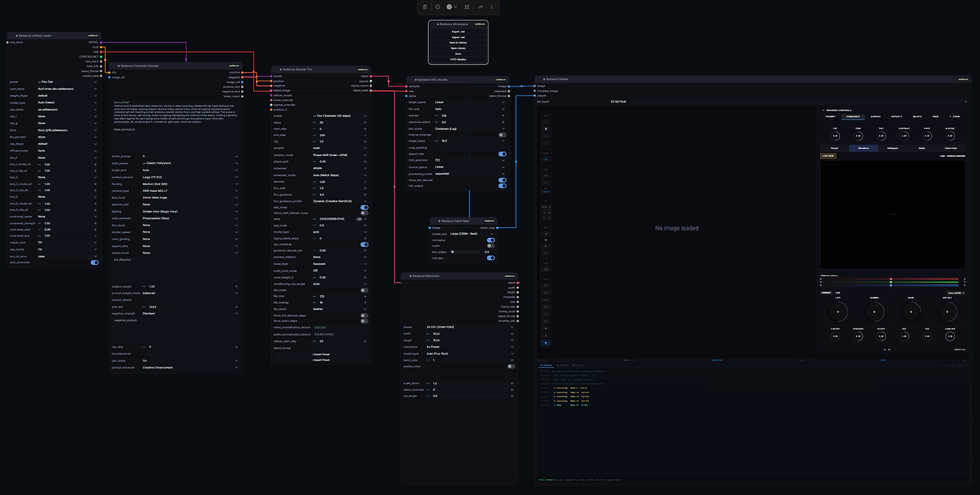
Task: Click the red channel slider below scope
Action: tap(892, 278)
